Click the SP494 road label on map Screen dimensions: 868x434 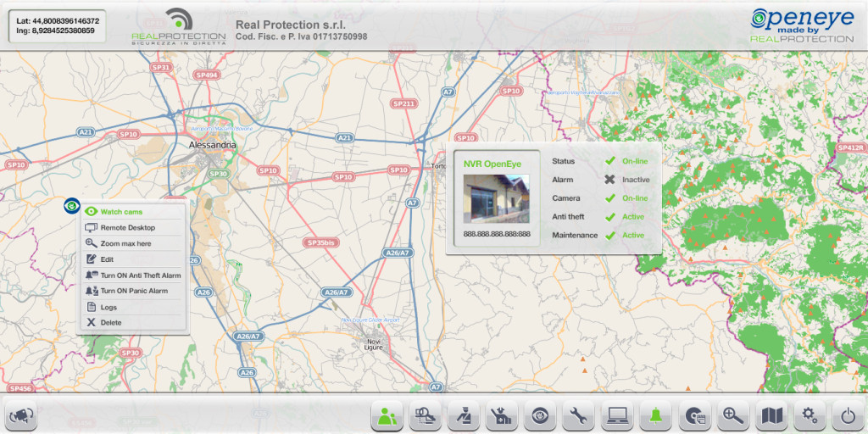coord(206,75)
